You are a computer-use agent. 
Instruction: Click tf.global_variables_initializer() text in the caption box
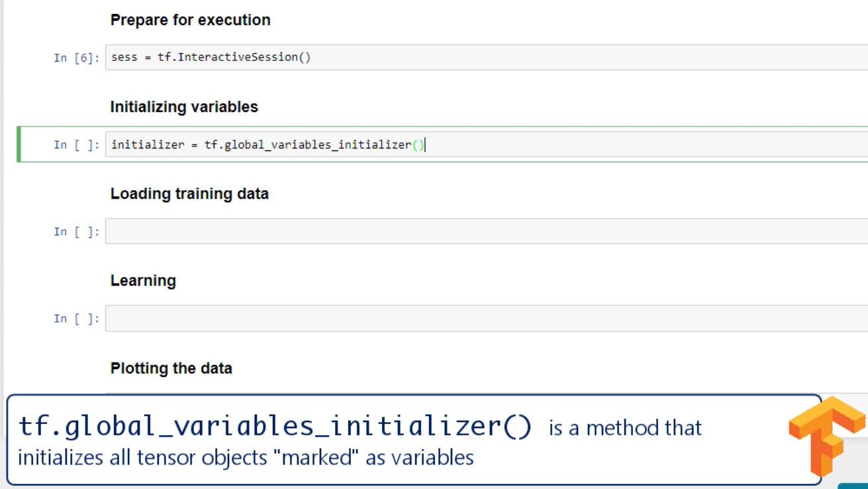point(275,427)
